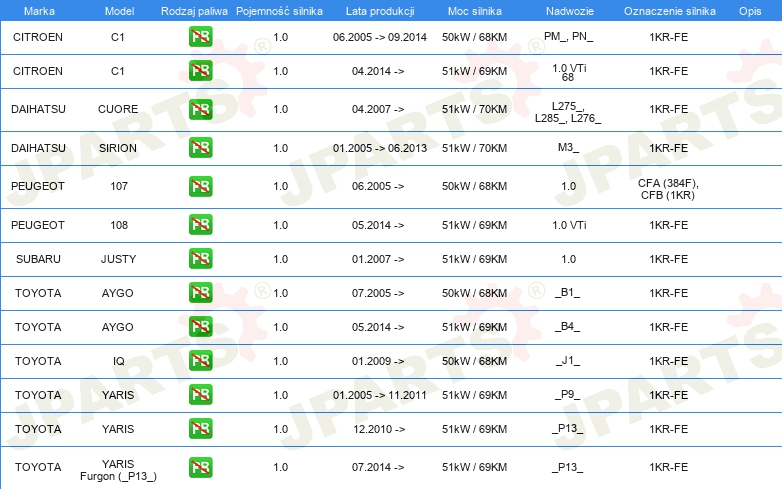This screenshot has height=489, width=782.
Task: Click the M3_ body cell
Action: (x=569, y=148)
